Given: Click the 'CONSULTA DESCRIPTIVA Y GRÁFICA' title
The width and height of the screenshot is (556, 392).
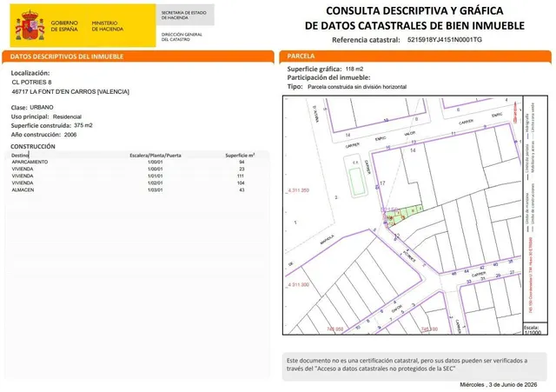Looking at the screenshot, I should (414, 10).
